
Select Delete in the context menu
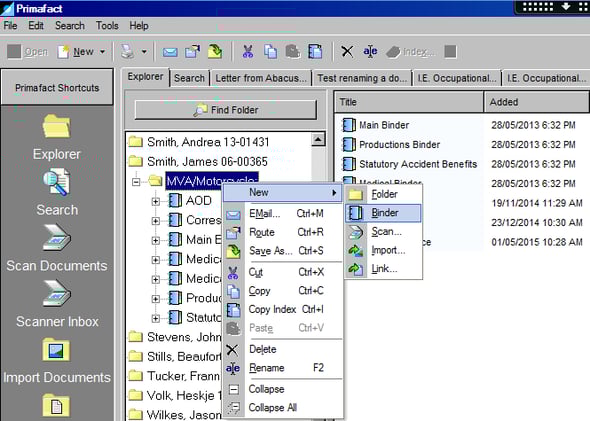click(283, 349)
